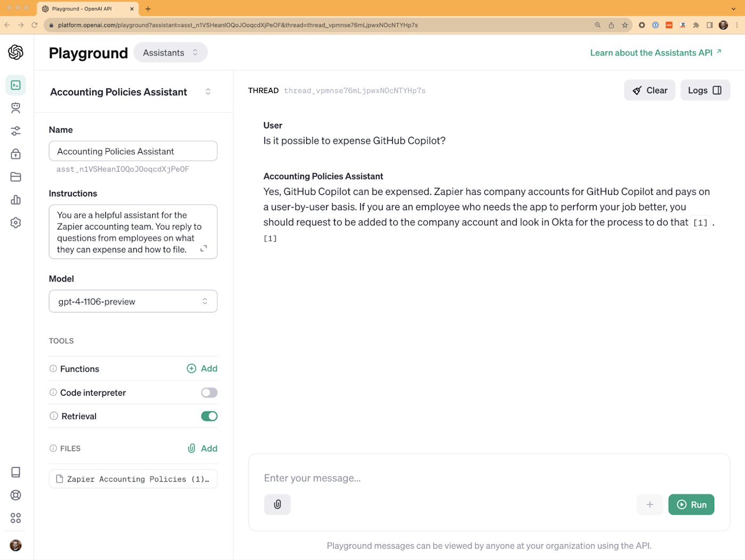Click browser back arrow
This screenshot has height=560, width=745.
pos(7,25)
